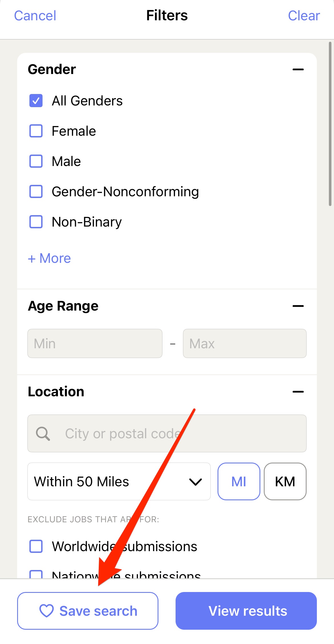
Task: Collapse the Gender section minus icon
Action: coord(298,69)
